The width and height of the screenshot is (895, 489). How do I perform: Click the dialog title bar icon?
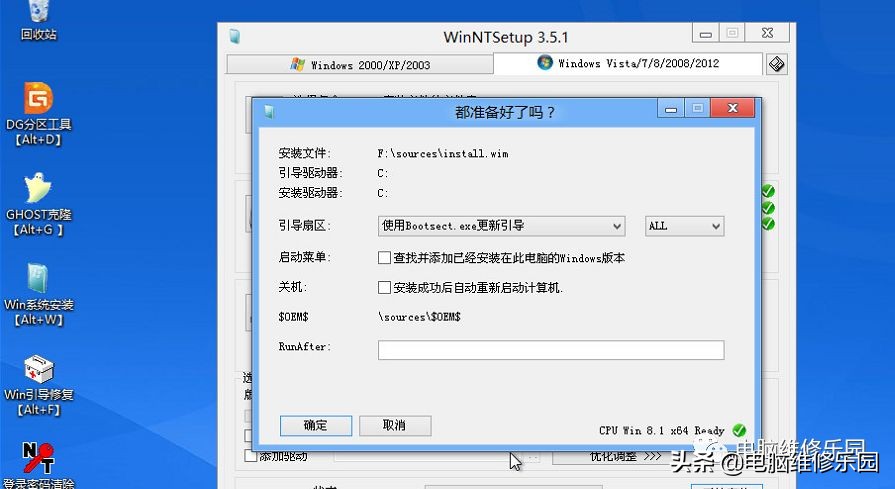[x=269, y=112]
